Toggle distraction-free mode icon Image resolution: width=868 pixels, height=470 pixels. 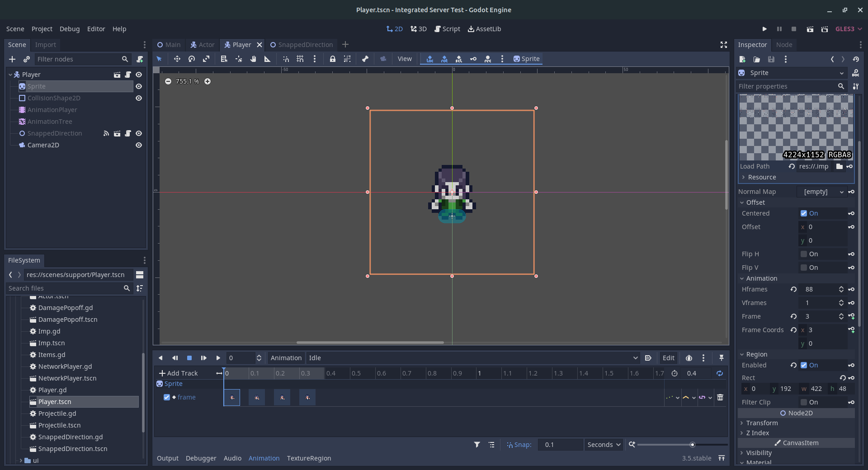pyautogui.click(x=724, y=45)
